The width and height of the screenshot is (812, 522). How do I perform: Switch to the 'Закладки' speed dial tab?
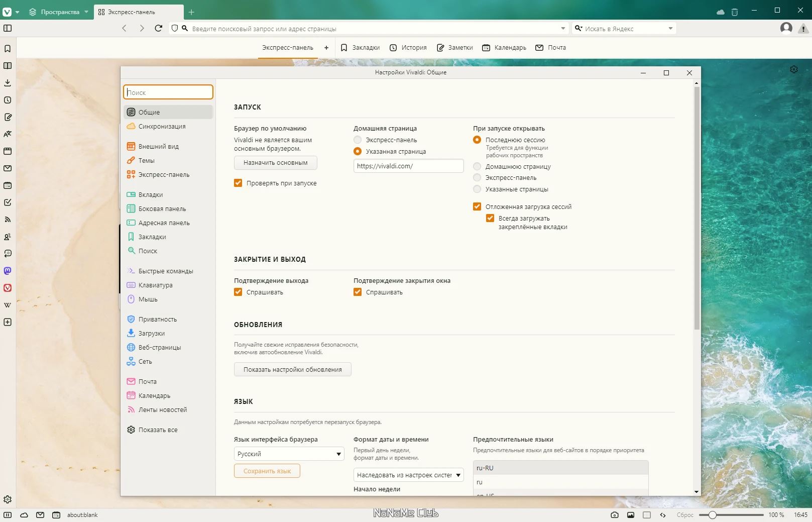tap(360, 48)
